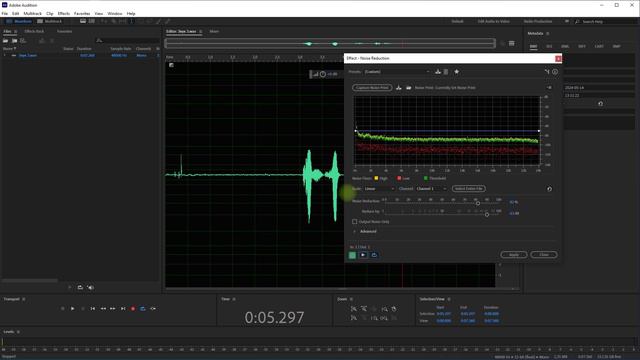Click the open file icon in Files panel
This screenshot has width=640, height=360.
[x=6, y=40]
